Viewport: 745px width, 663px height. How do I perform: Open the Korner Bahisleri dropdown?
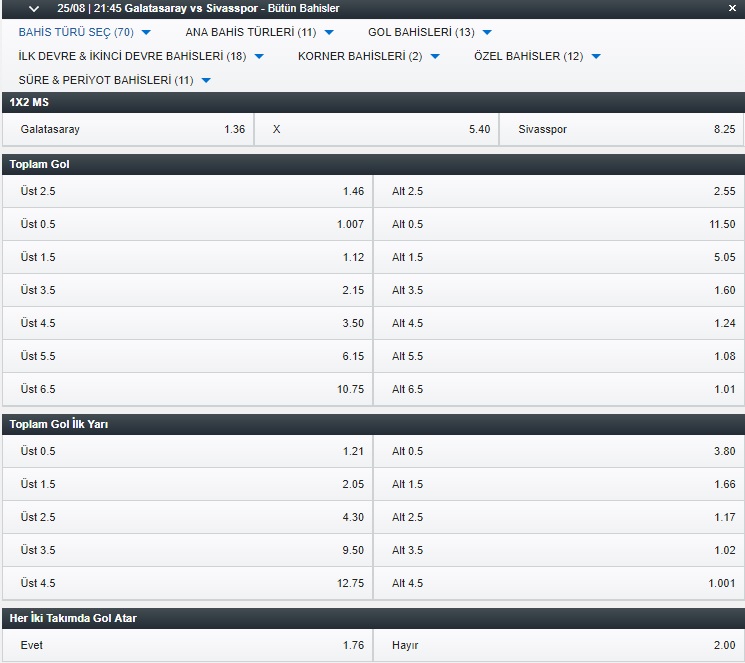click(x=369, y=56)
